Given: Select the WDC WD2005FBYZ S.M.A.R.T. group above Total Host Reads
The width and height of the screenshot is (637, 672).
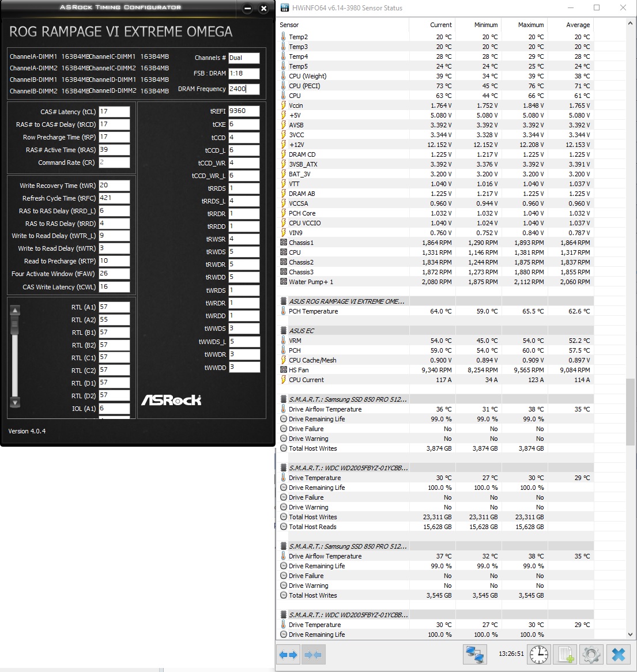Looking at the screenshot, I should (x=348, y=468).
